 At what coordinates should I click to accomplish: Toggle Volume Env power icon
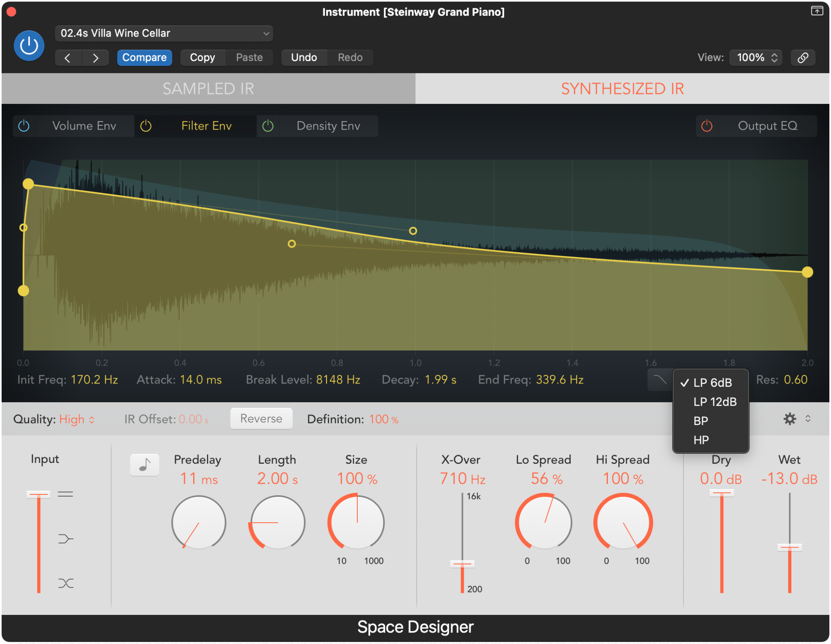click(x=24, y=126)
